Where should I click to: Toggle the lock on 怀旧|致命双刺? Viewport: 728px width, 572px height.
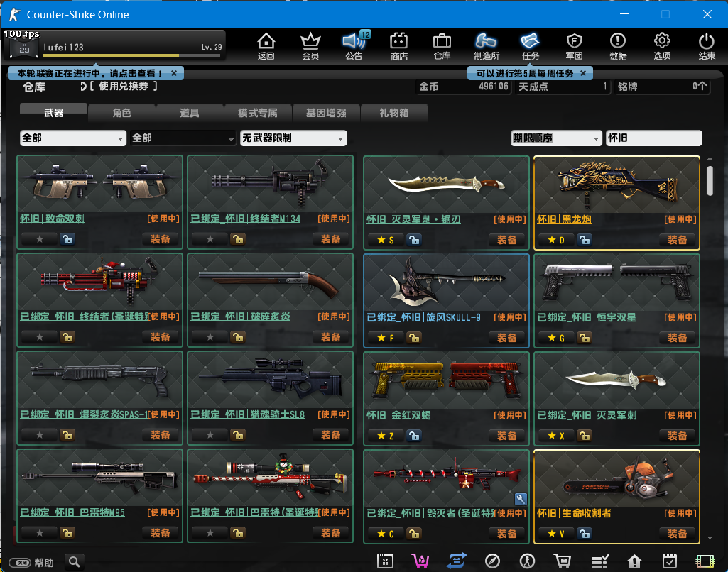coord(67,239)
